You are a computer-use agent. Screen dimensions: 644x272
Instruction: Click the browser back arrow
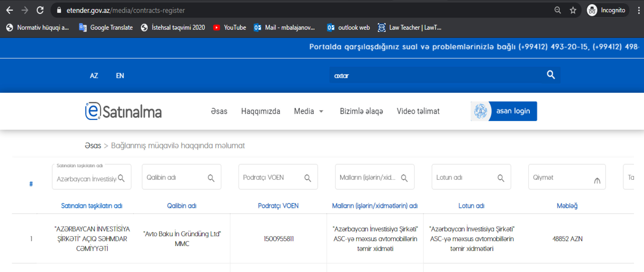point(10,10)
